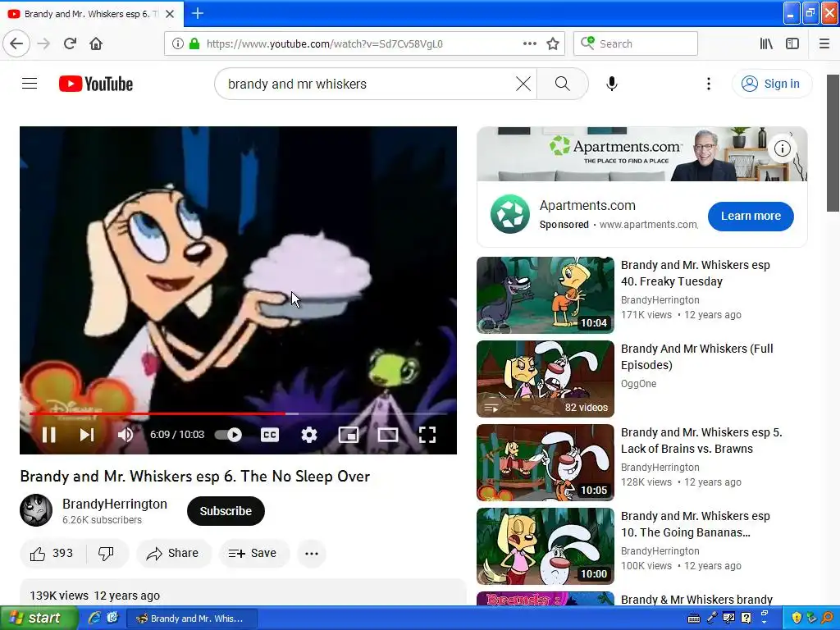The image size is (840, 630).
Task: Pause the video playback
Action: point(48,435)
